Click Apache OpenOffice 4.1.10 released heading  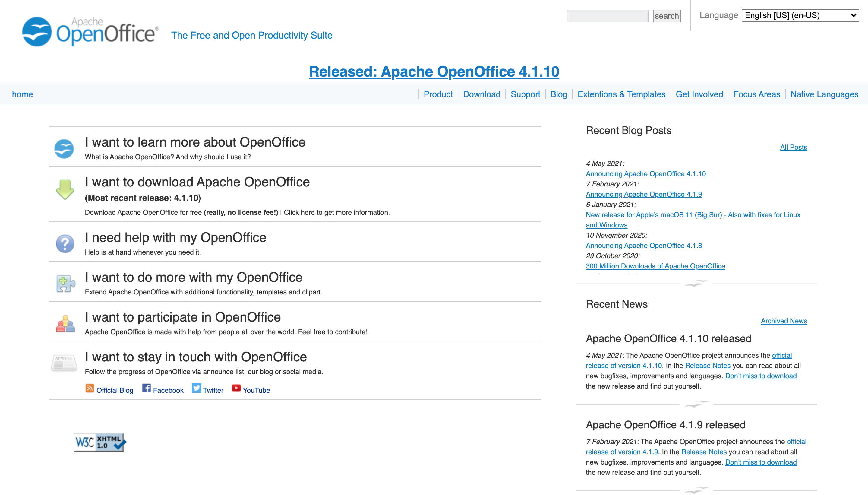coord(668,339)
